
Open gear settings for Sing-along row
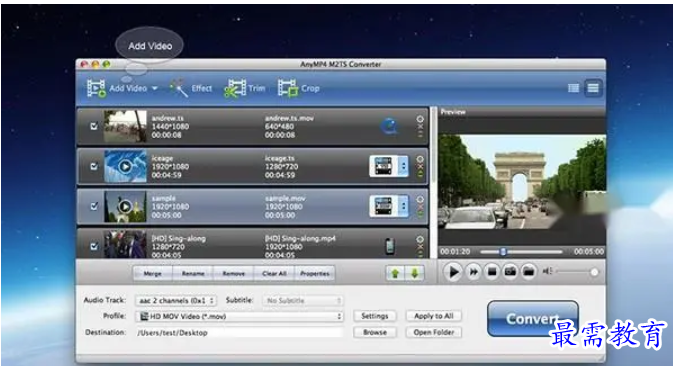point(420,239)
